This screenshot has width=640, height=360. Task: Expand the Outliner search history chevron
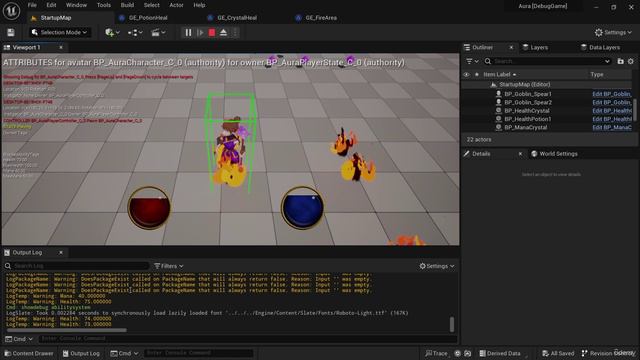[607, 61]
